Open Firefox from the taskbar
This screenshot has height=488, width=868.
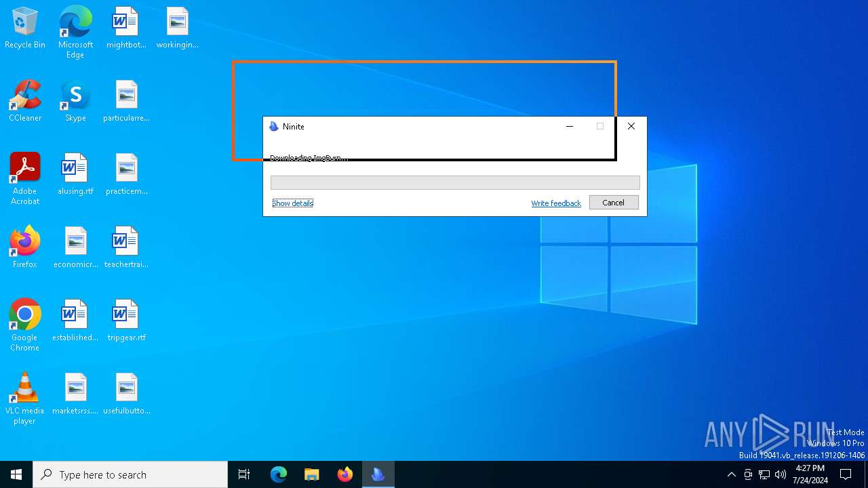(x=345, y=474)
